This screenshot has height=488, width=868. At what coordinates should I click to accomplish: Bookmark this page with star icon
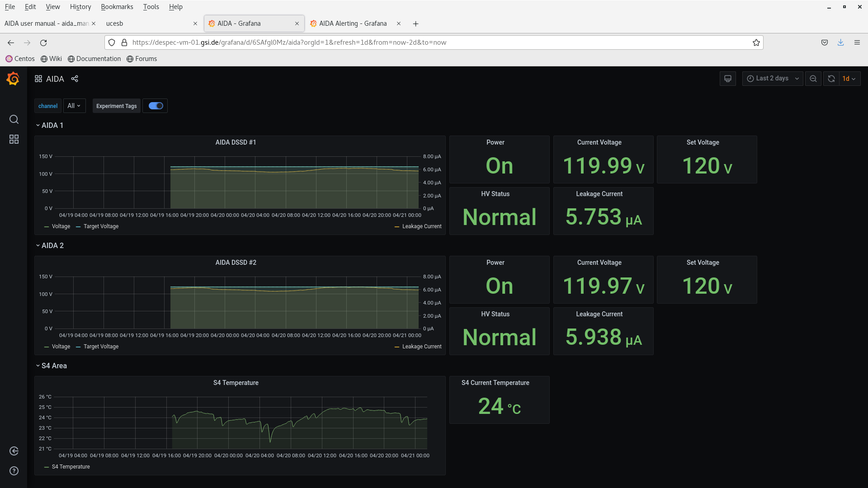[756, 42]
